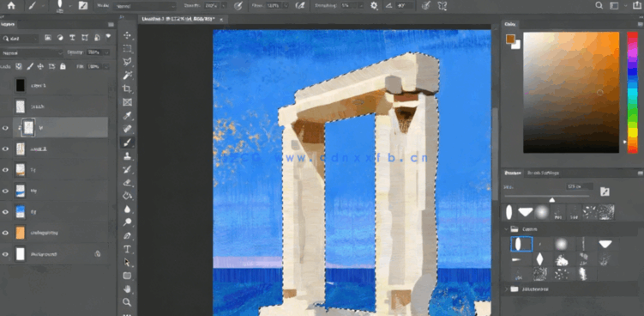Select the Color panel tab
Viewport: 644px width, 316px height.
click(509, 24)
